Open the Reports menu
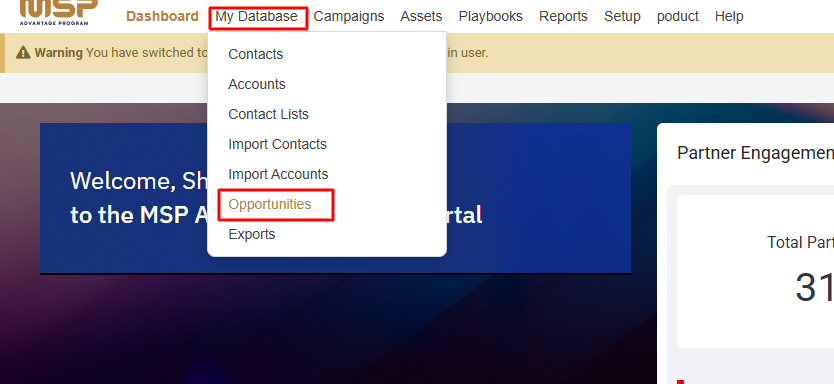This screenshot has height=384, width=834. (x=563, y=16)
